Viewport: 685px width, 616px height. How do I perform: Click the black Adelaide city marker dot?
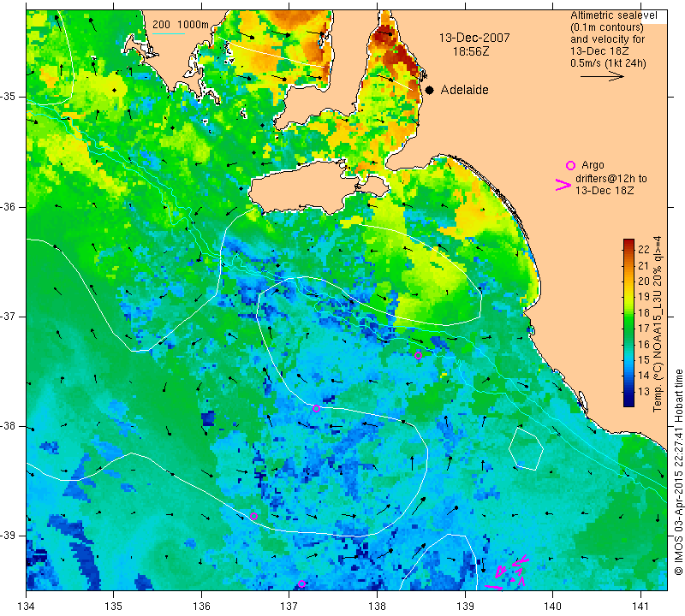430,90
